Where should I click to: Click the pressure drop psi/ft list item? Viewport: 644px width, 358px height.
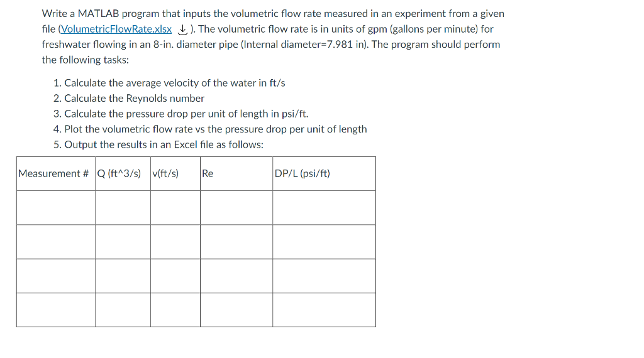click(180, 114)
